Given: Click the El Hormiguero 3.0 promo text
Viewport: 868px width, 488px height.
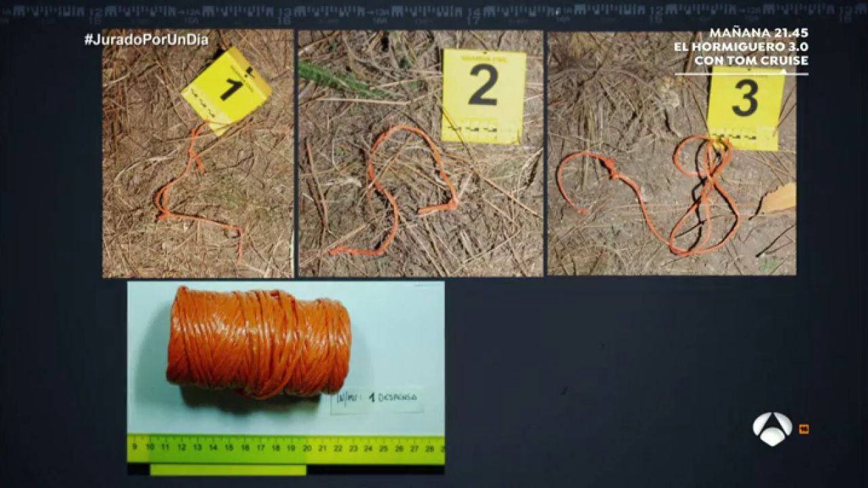Looking at the screenshot, I should (741, 47).
